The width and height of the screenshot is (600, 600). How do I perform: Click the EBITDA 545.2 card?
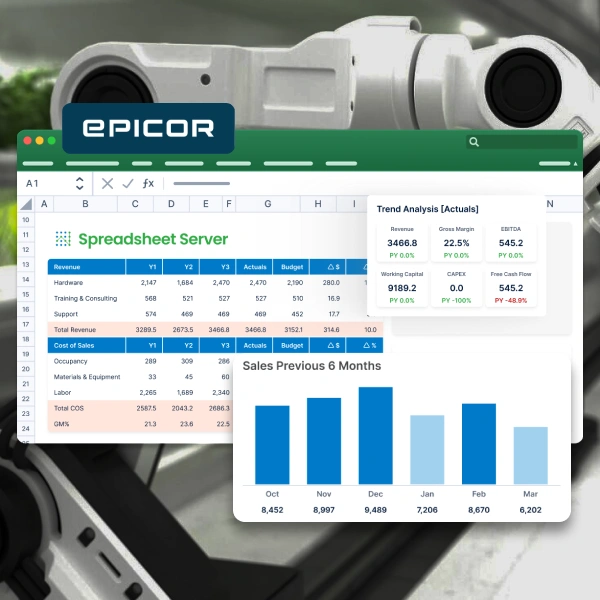coord(511,243)
